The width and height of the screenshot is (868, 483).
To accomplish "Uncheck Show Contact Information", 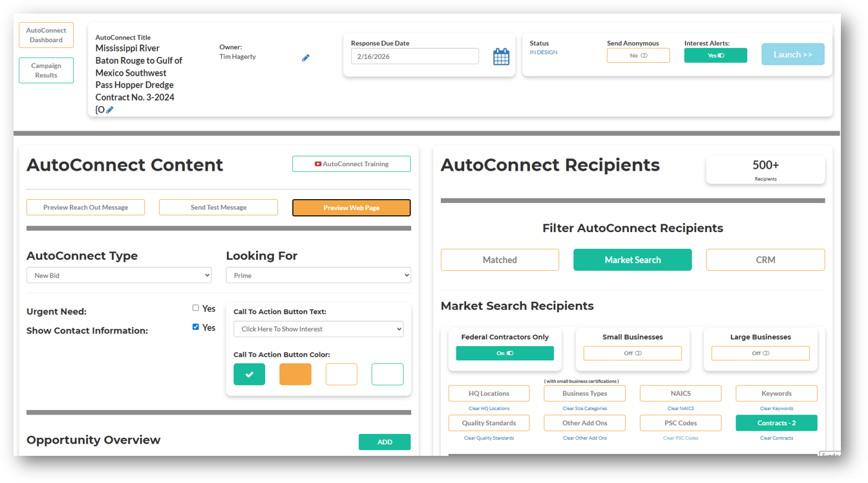I will tap(195, 327).
